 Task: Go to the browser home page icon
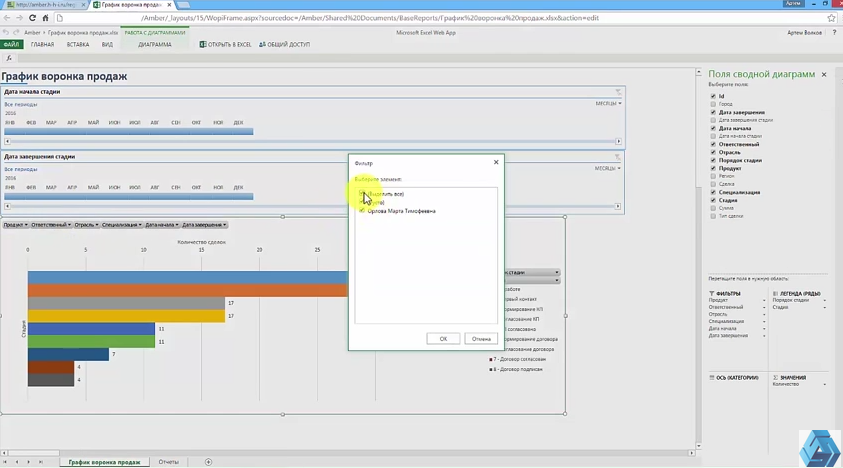click(46, 18)
